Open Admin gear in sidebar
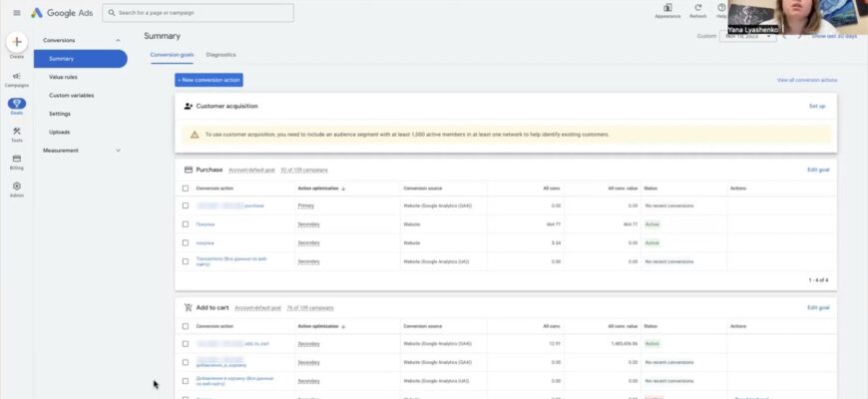Viewport: 868px width, 399px height. point(16,187)
